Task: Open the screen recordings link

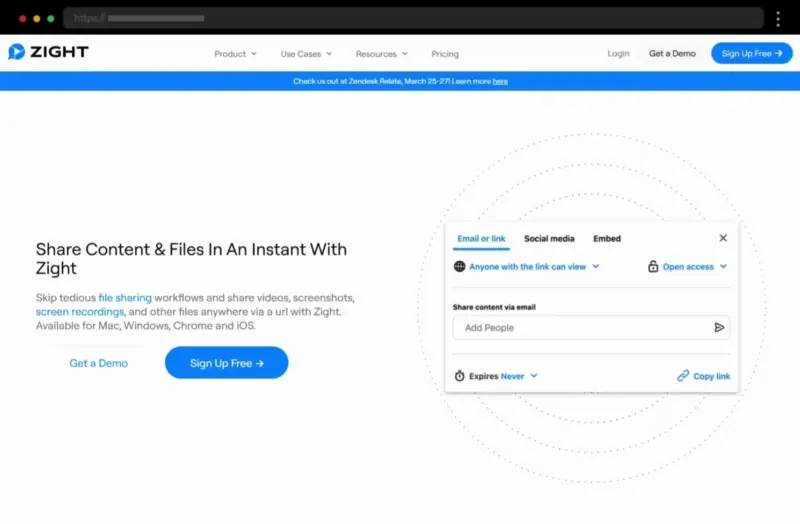Action: pyautogui.click(x=80, y=312)
